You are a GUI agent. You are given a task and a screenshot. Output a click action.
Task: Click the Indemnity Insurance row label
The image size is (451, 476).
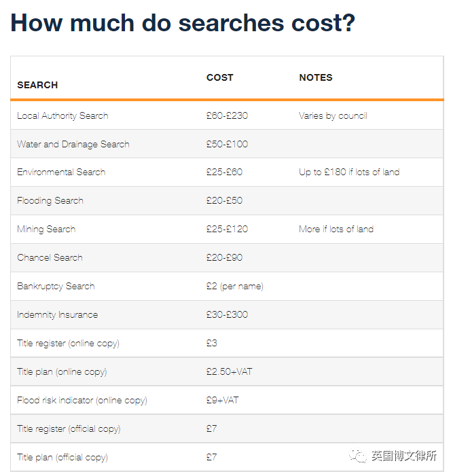click(x=58, y=315)
